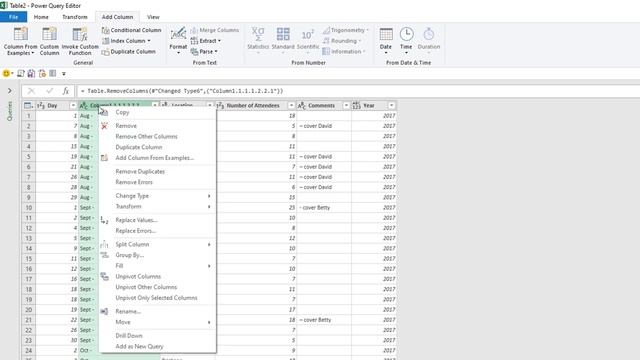The width and height of the screenshot is (640, 360).
Task: Open Comments column filter dropdown
Action: (x=346, y=106)
